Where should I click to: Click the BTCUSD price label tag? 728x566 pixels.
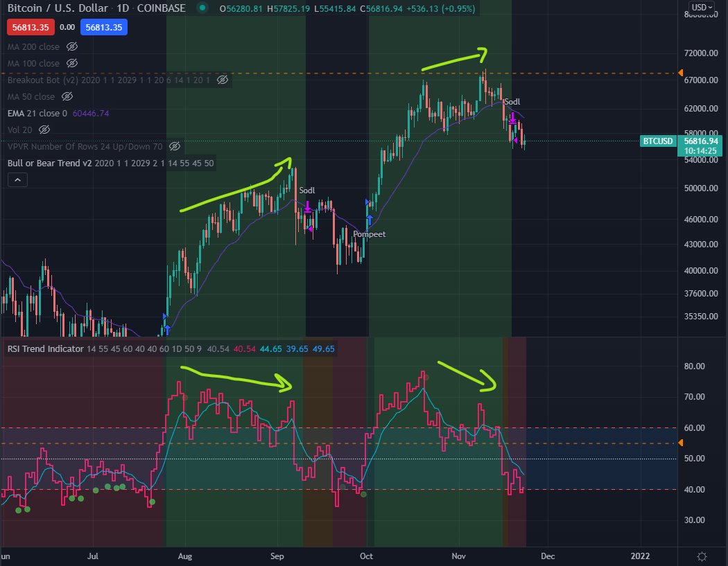pos(657,141)
